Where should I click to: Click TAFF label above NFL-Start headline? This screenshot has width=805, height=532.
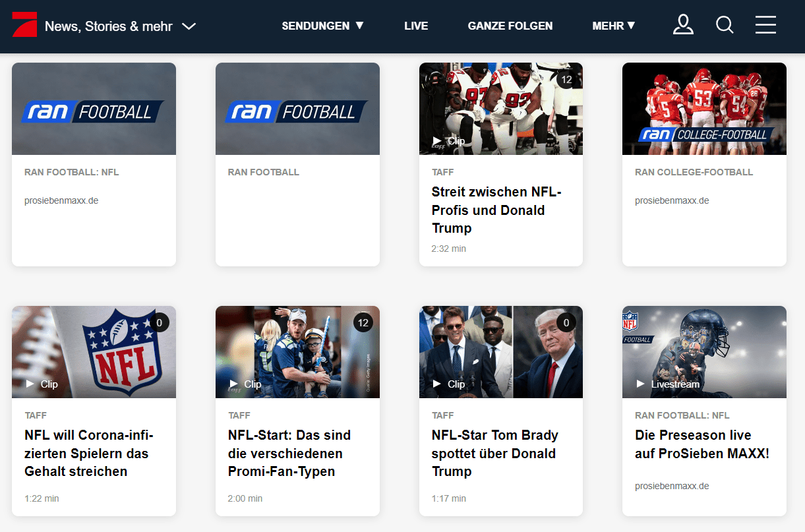point(239,415)
